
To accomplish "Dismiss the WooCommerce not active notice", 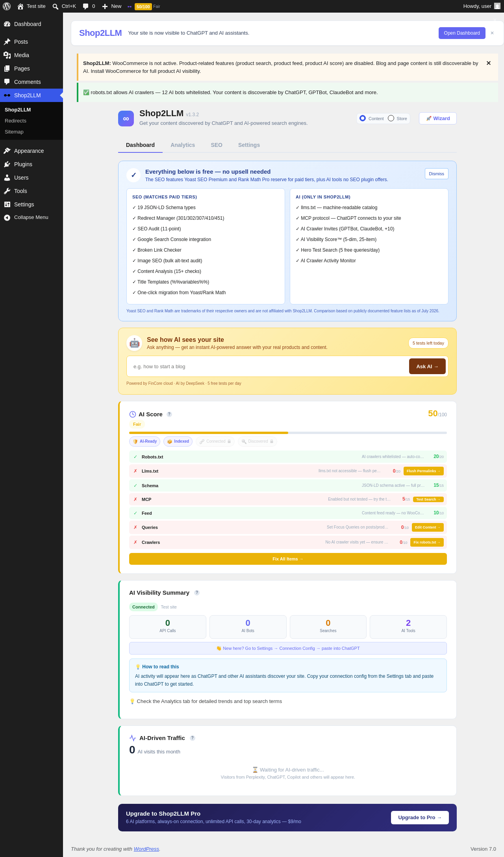I will [489, 63].
